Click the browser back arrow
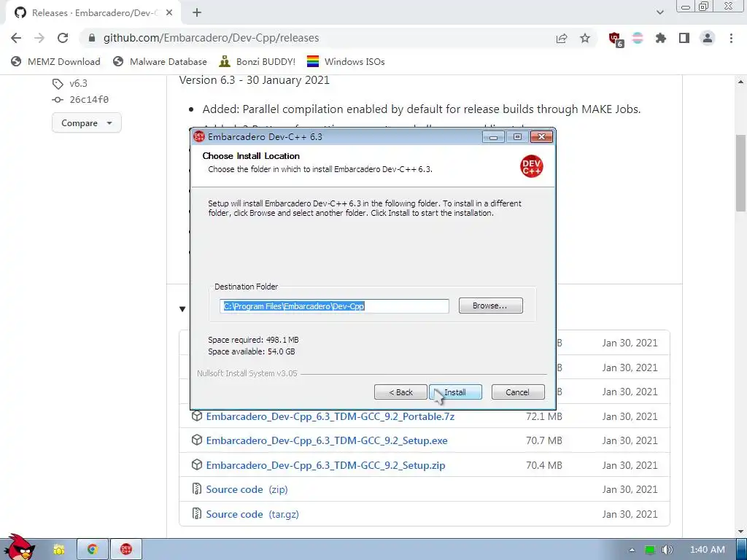Screen dimensions: 747x560 pos(16,38)
